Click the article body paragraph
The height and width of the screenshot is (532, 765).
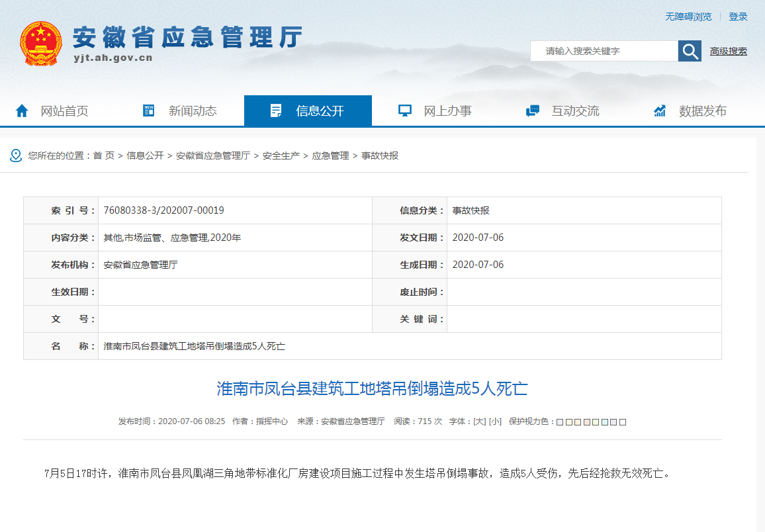click(x=358, y=473)
